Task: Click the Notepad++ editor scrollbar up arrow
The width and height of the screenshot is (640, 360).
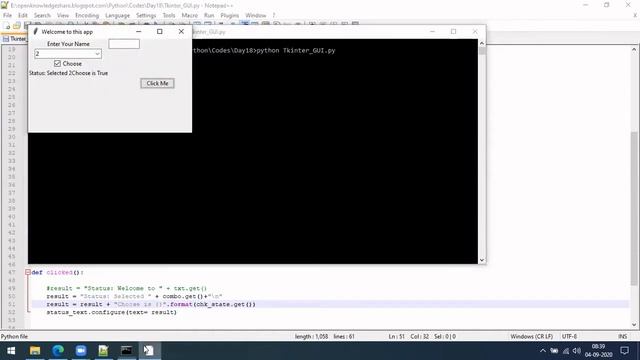Action: click(x=634, y=49)
